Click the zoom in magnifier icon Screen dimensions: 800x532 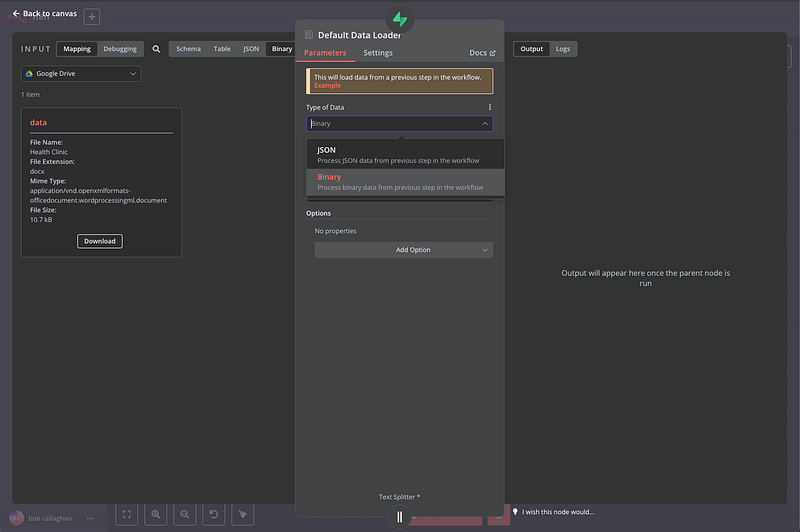point(156,514)
